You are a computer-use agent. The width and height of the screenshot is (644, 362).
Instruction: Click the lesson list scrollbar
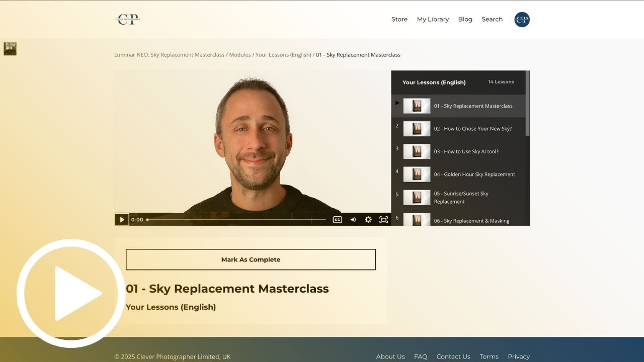coord(528,103)
